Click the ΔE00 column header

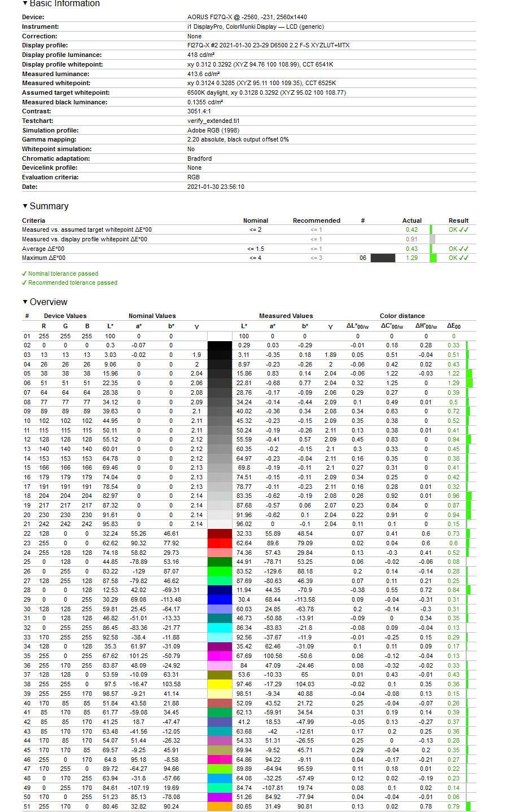point(454,326)
